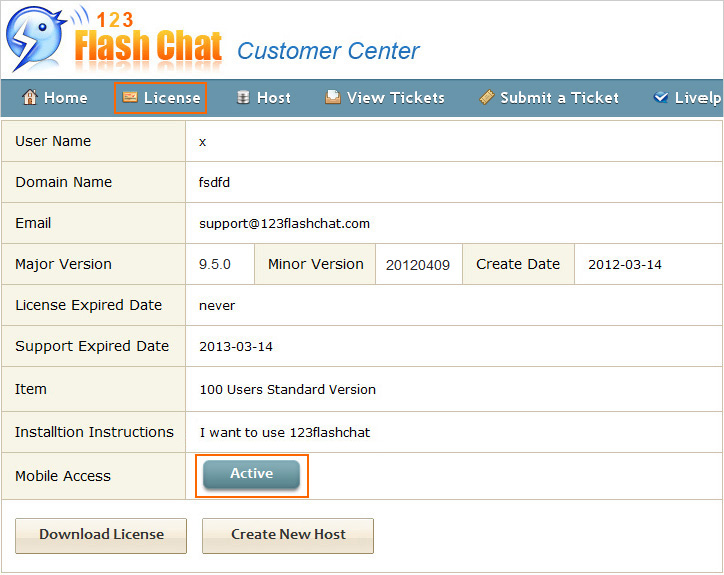Click the License card icon
Image resolution: width=724 pixels, height=575 pixels.
coord(130,97)
